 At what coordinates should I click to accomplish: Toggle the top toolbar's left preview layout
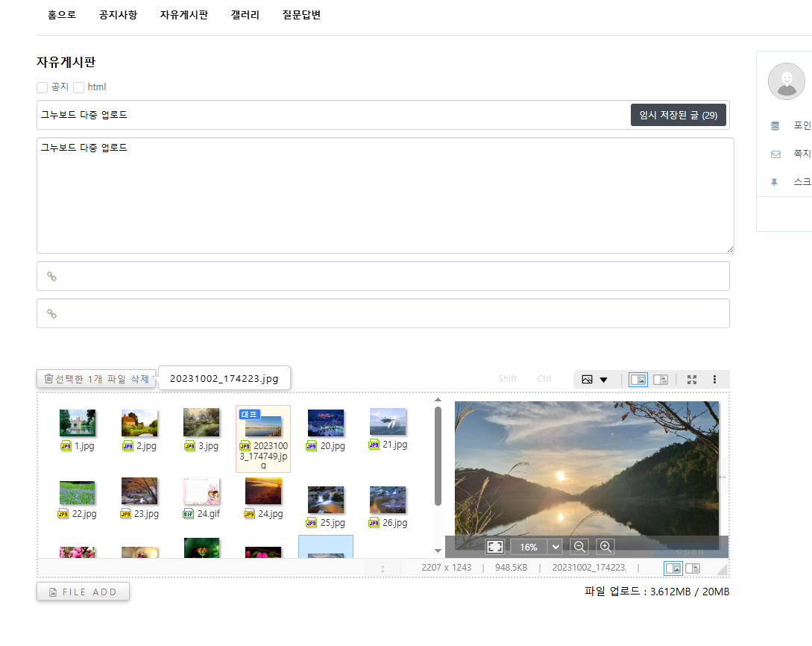pos(638,379)
